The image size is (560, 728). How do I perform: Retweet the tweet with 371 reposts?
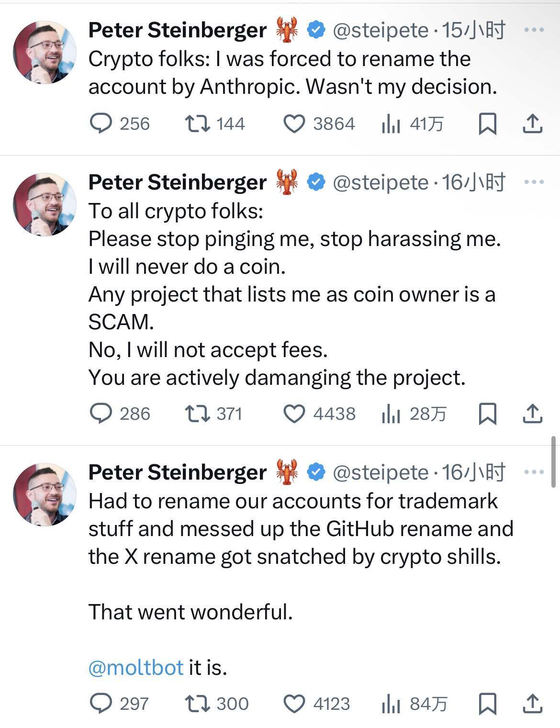coord(197,414)
